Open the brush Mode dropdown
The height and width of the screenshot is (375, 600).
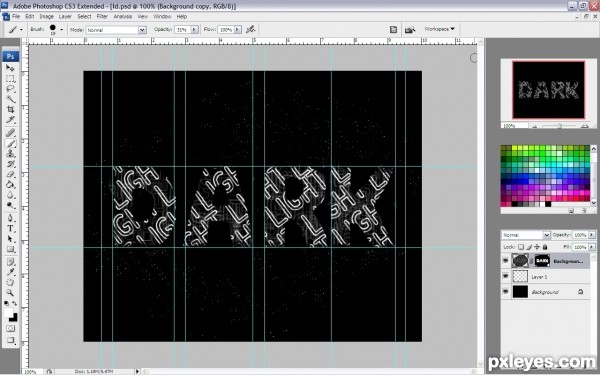coord(116,30)
